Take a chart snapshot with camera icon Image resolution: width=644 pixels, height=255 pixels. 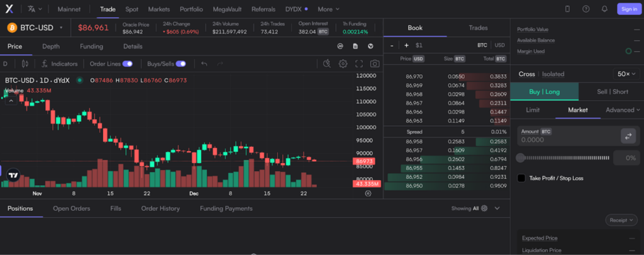[375, 64]
